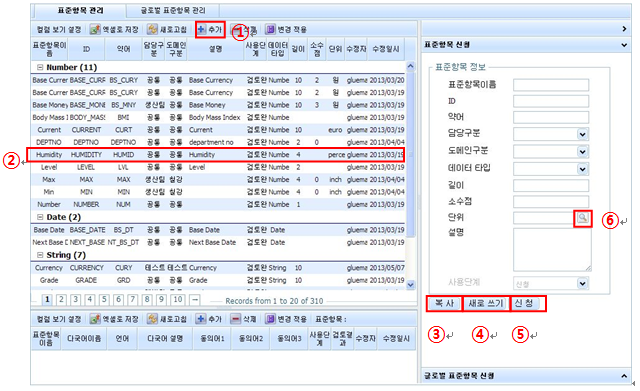Click the 추가 plus button in upper toolbar
640x391 pixels.
[x=210, y=29]
